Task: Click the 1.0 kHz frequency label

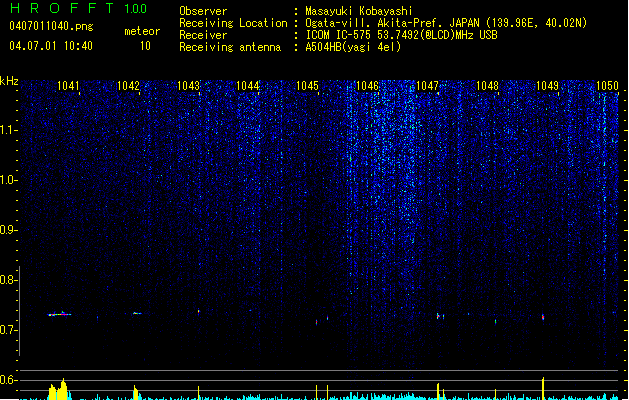Action: point(8,180)
